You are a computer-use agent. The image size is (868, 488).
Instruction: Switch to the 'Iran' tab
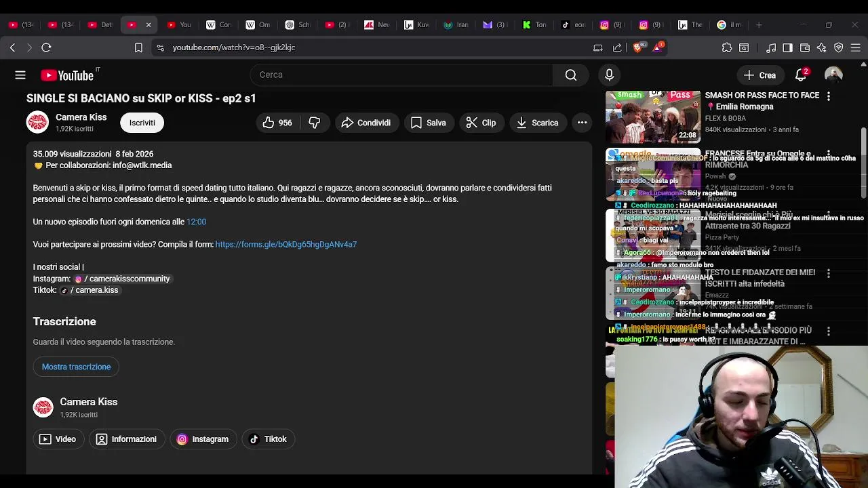455,25
